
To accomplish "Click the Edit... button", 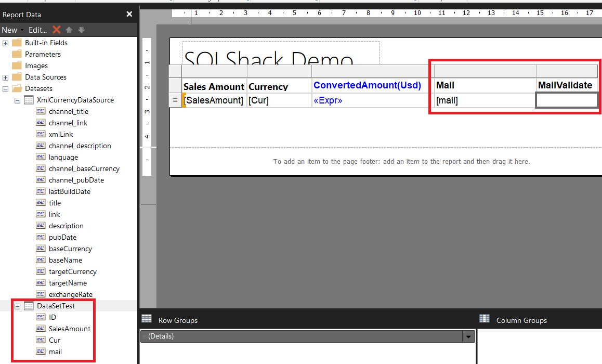I will click(x=37, y=30).
